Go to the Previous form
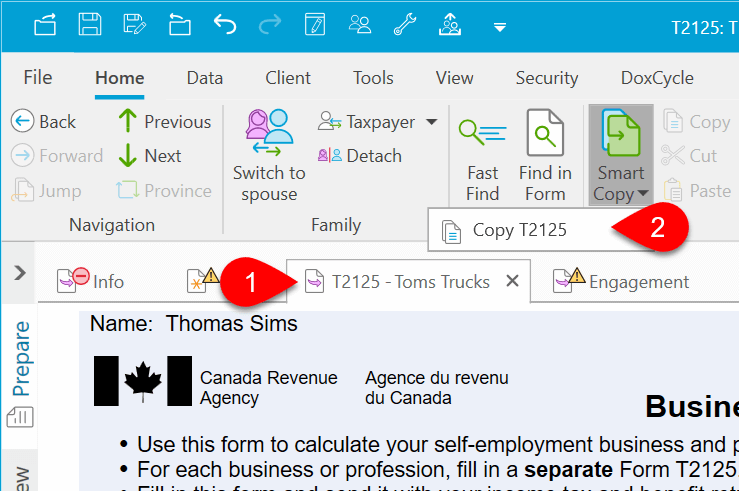Screen dimensions: 739x491 click(164, 122)
